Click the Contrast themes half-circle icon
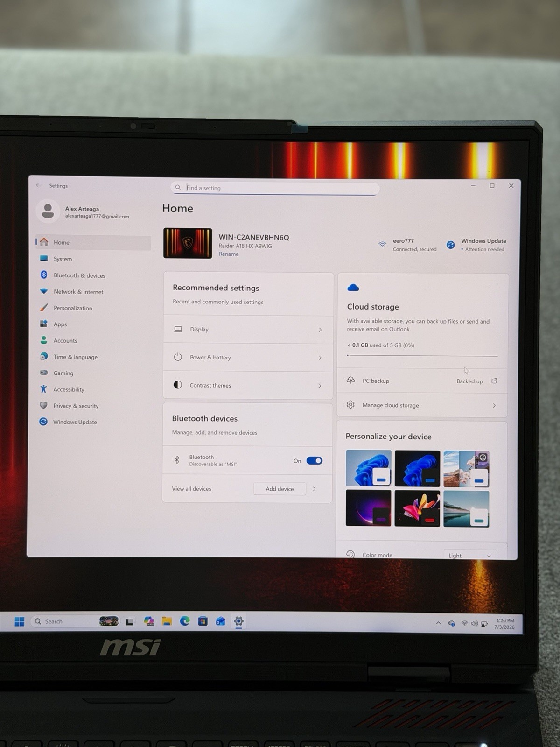Screen dimensions: 560x747 [178, 385]
